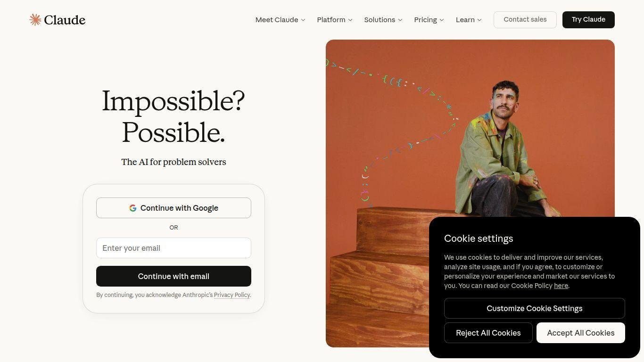This screenshot has height=362, width=644.
Task: Click Continue with email button
Action: coord(173,276)
